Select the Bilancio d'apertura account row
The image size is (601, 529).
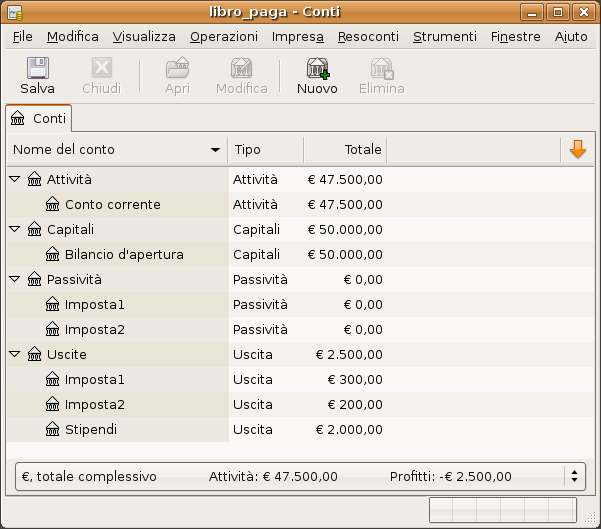pyautogui.click(x=124, y=255)
